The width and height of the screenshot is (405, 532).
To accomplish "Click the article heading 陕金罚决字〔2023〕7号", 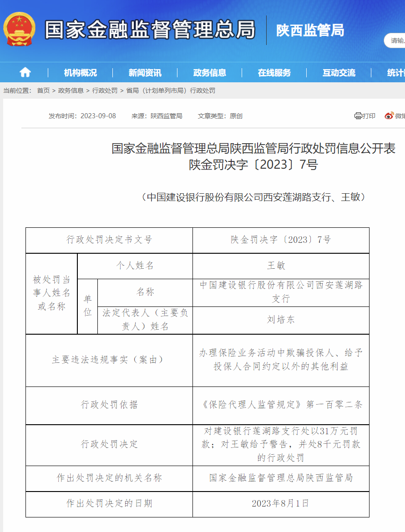I will click(253, 165).
